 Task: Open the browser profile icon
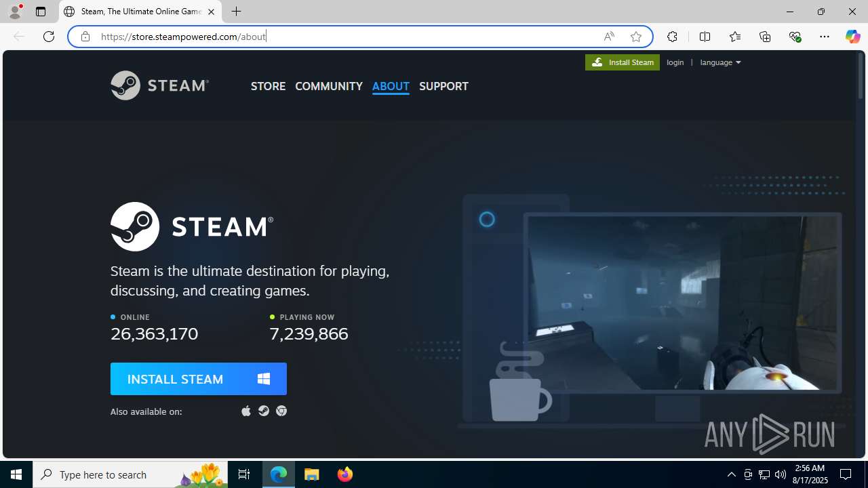pos(15,12)
